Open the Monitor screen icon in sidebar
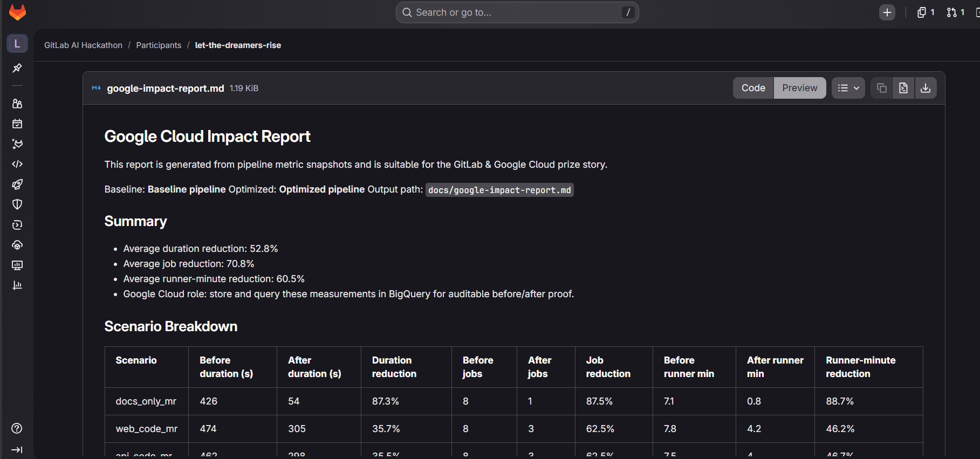 coord(17,265)
